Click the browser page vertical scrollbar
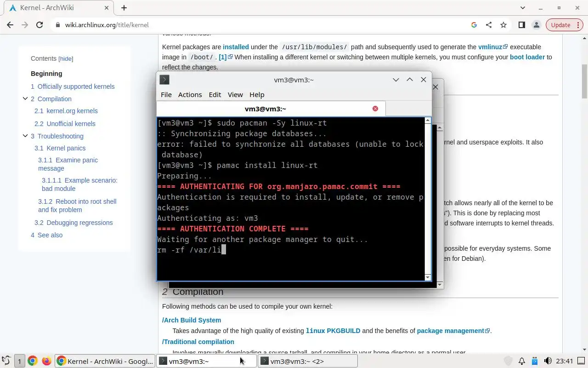588x368 pixels. 584,81
